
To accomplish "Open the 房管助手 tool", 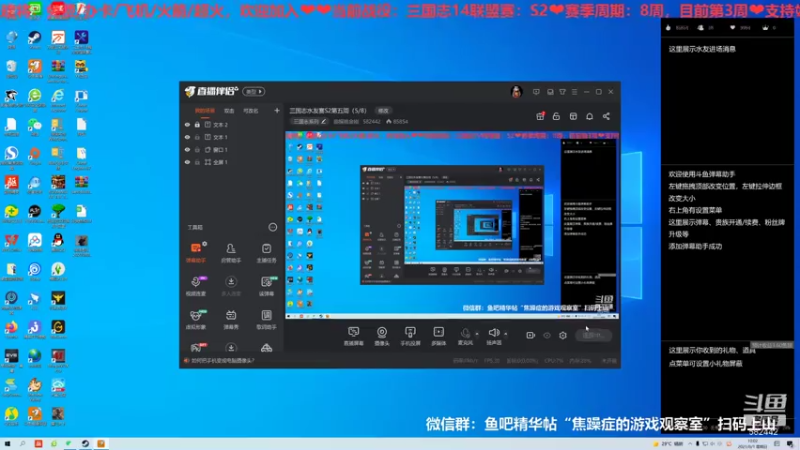I will (x=231, y=253).
